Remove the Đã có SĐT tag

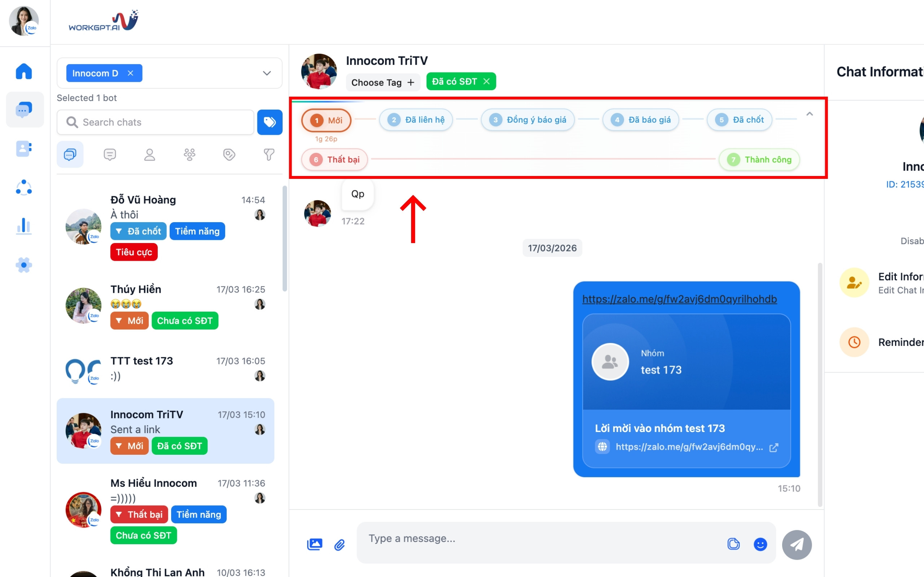pos(487,81)
